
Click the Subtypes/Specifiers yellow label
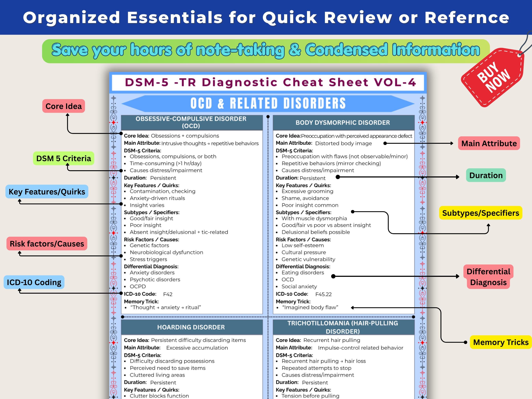coord(481,213)
